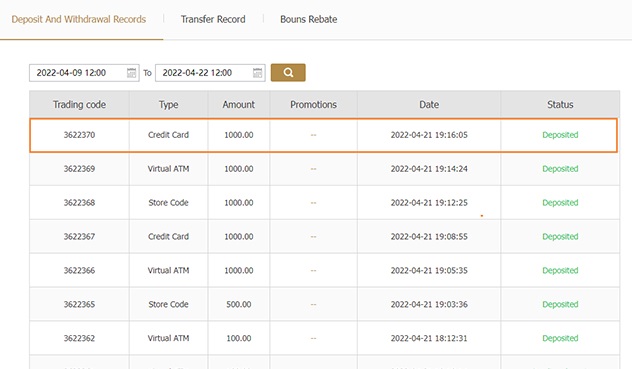Select Deposit And Withdrawal Records tab
Image resolution: width=632 pixels, height=369 pixels.
click(x=79, y=19)
